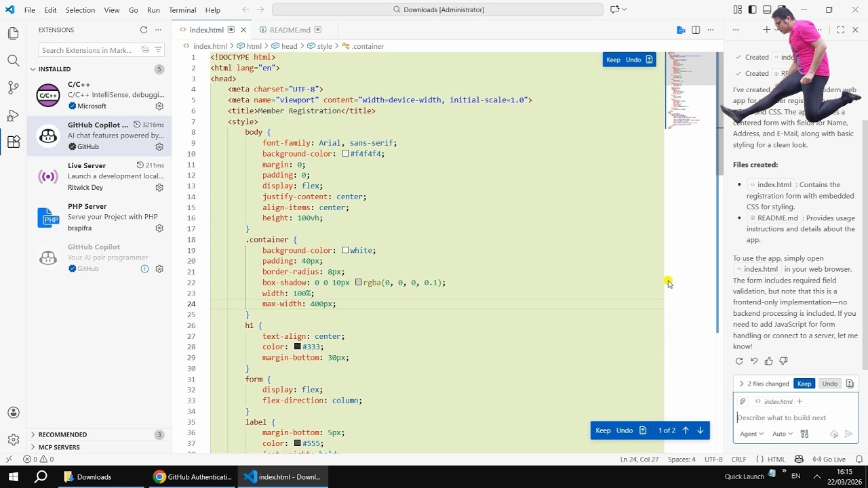Expand the 2 files changed list
Image resolution: width=868 pixels, height=488 pixels.
741,384
